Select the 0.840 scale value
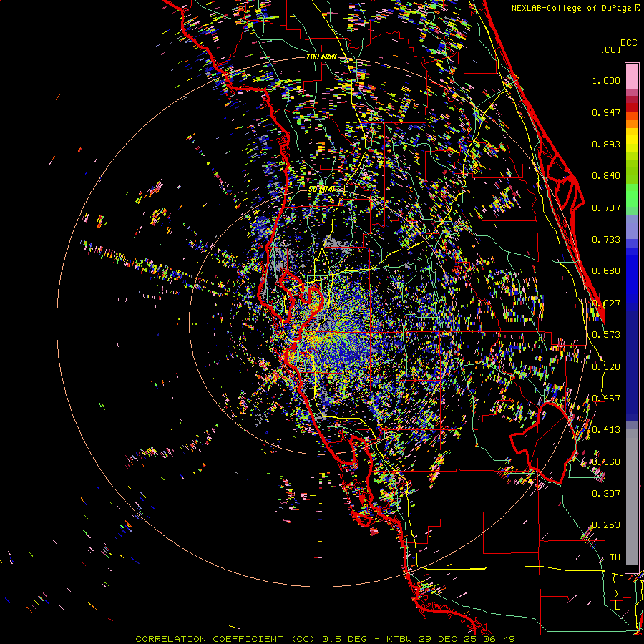The height and width of the screenshot is (644, 644). pyautogui.click(x=606, y=176)
